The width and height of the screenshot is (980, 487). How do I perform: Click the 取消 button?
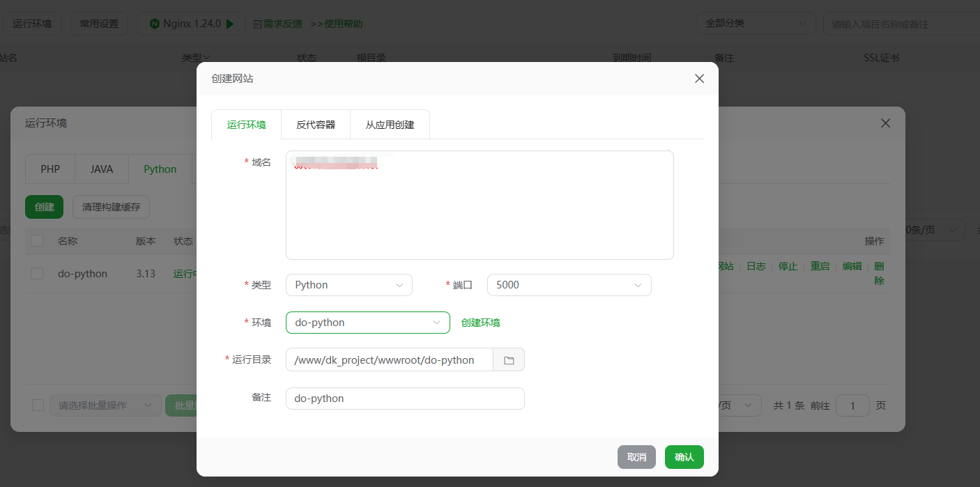636,457
